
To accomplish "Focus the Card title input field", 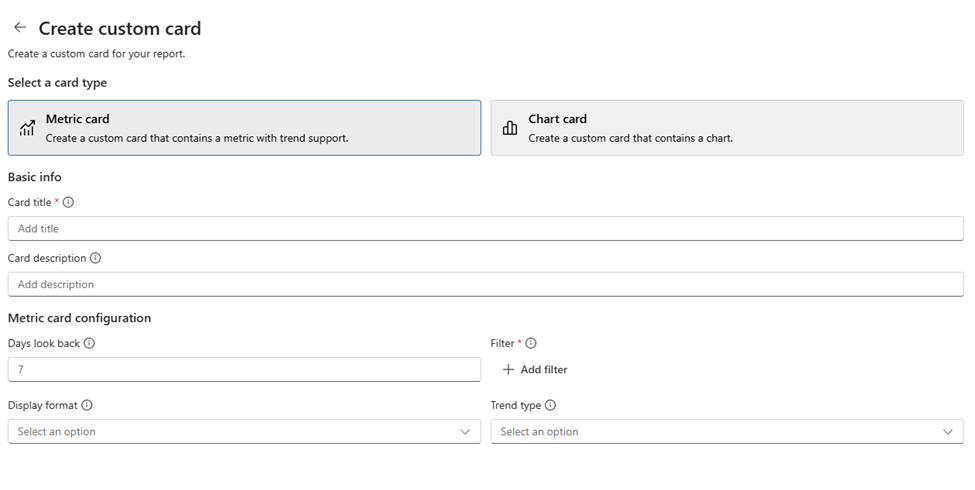I will (x=485, y=229).
